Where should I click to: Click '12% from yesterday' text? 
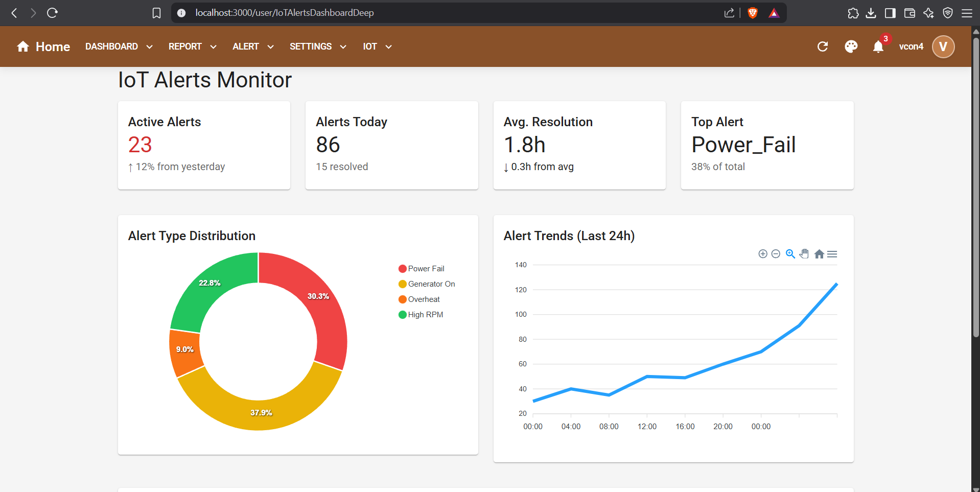click(x=180, y=167)
